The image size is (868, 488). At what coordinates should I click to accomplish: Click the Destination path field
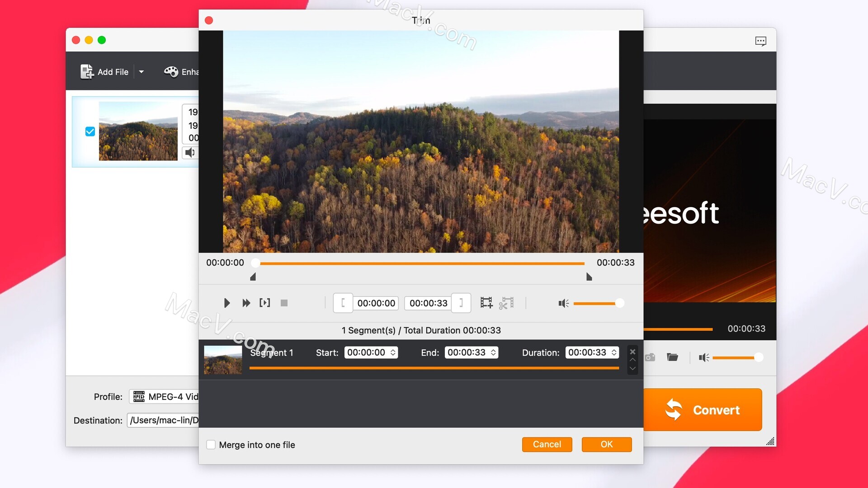(x=163, y=420)
